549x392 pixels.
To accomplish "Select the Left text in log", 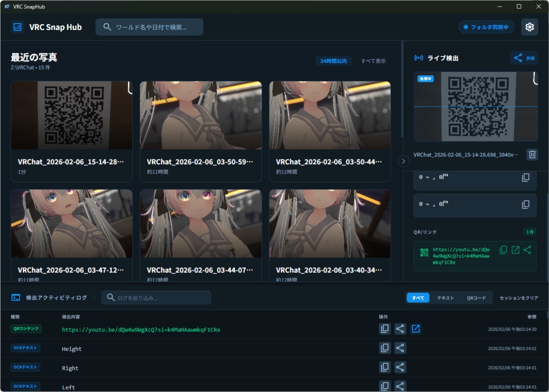I will point(68,387).
